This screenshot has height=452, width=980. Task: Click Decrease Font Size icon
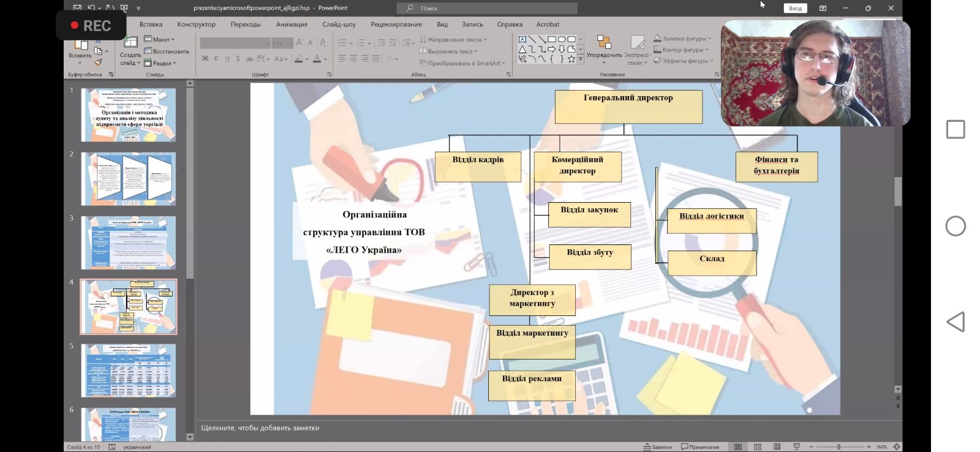tap(311, 42)
